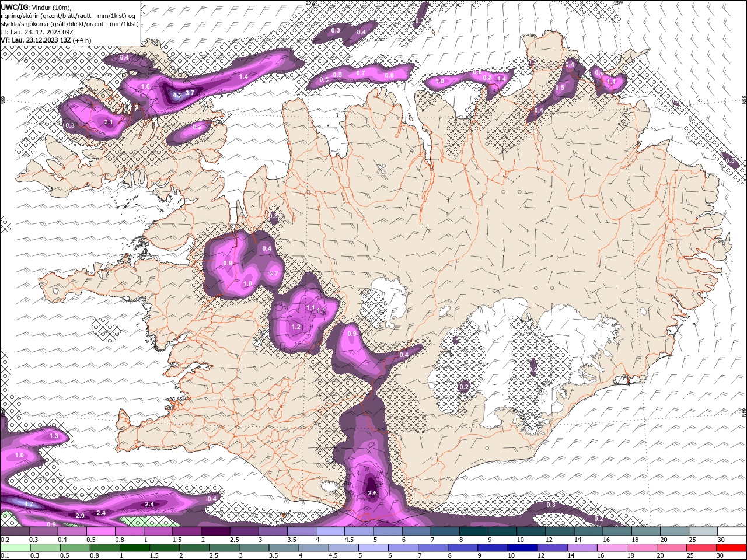Click the 1.2 precipitation value in west Iceland
This screenshot has height=560, width=747.
[x=296, y=327]
